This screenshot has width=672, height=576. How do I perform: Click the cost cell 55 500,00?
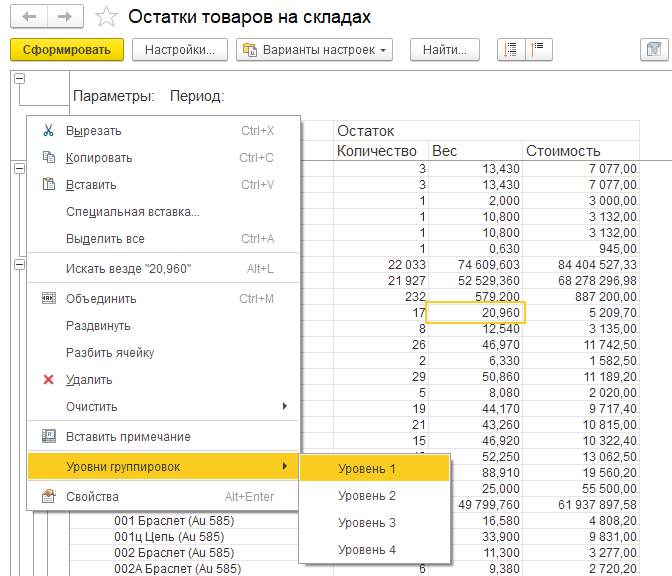[x=581, y=489]
